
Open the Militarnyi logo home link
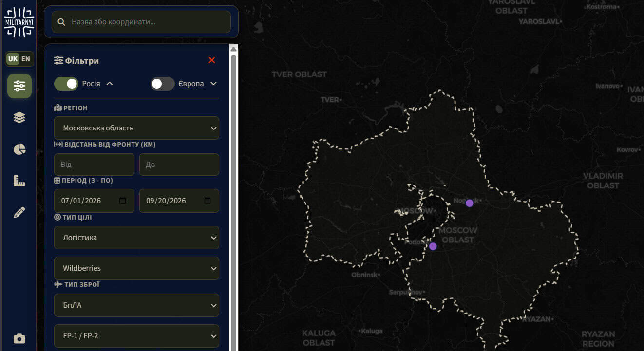click(x=19, y=22)
